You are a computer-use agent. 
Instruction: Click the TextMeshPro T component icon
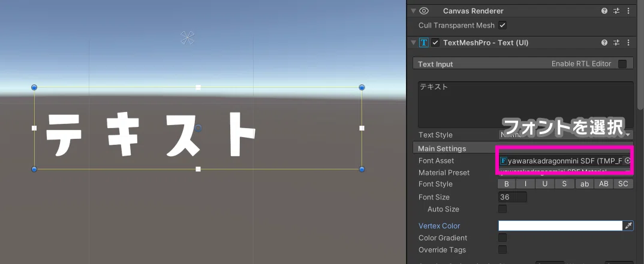425,43
